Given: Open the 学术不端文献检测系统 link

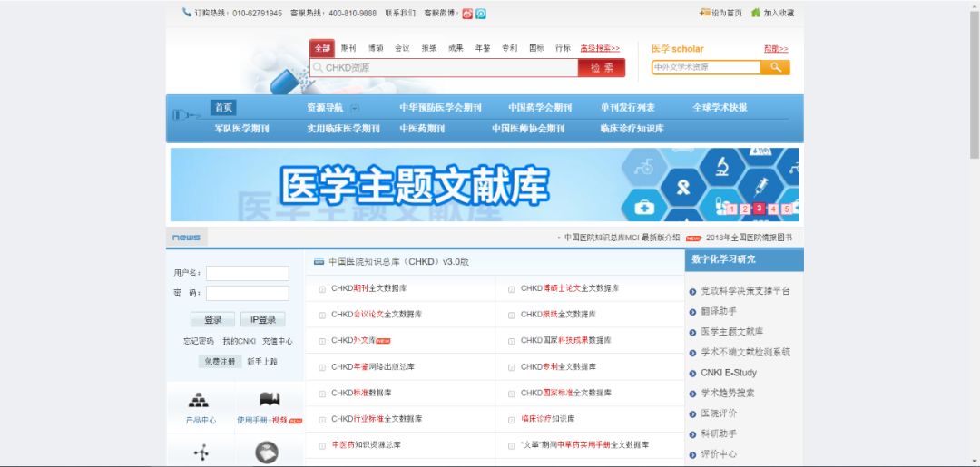Looking at the screenshot, I should coord(745,352).
